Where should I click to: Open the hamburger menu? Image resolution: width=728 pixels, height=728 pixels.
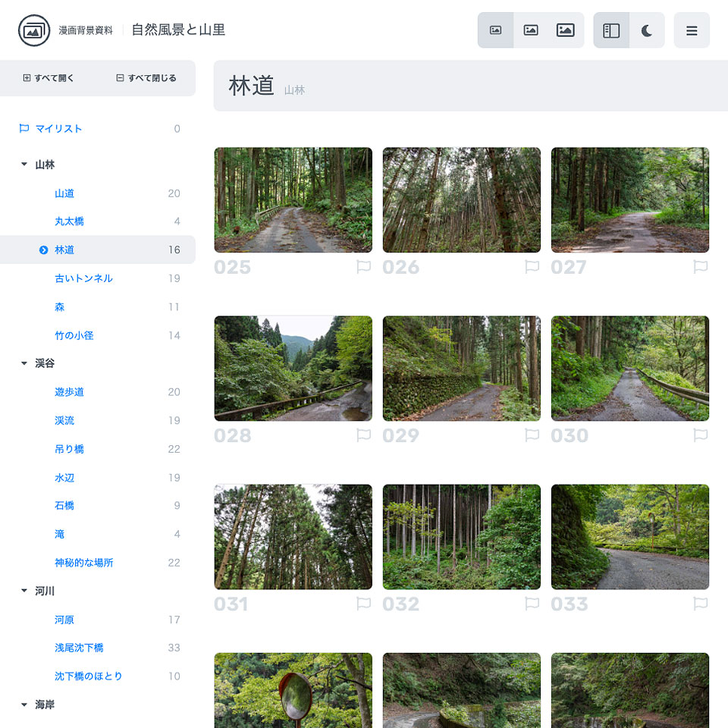click(692, 30)
